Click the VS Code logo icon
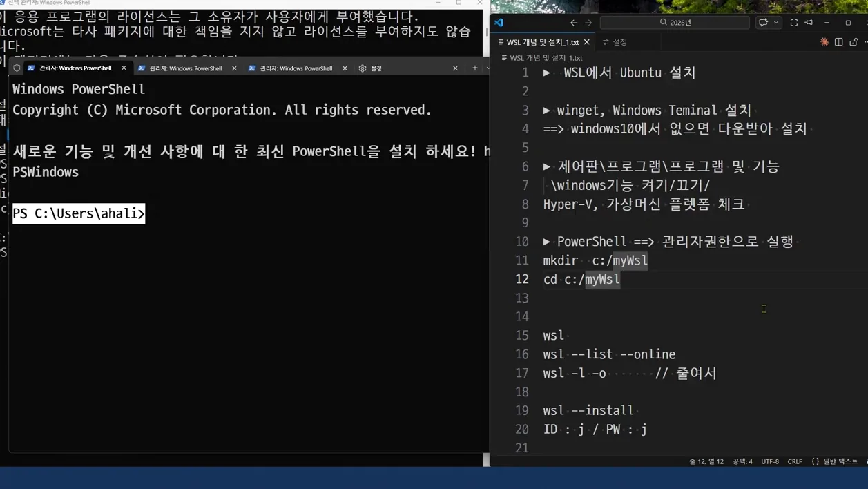The image size is (868, 489). coord(499,23)
